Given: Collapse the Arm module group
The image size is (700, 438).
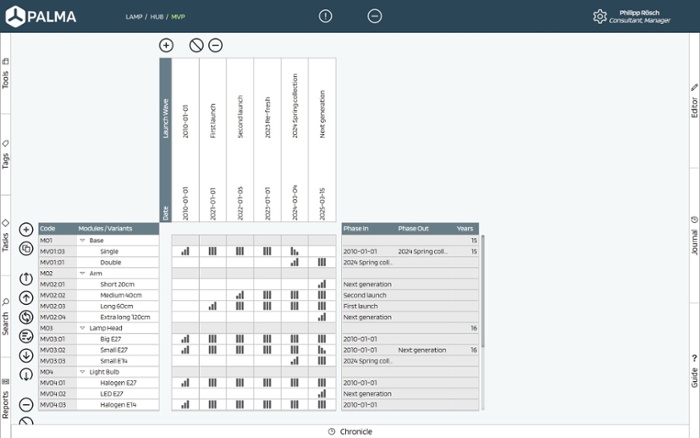Looking at the screenshot, I should pos(82,273).
